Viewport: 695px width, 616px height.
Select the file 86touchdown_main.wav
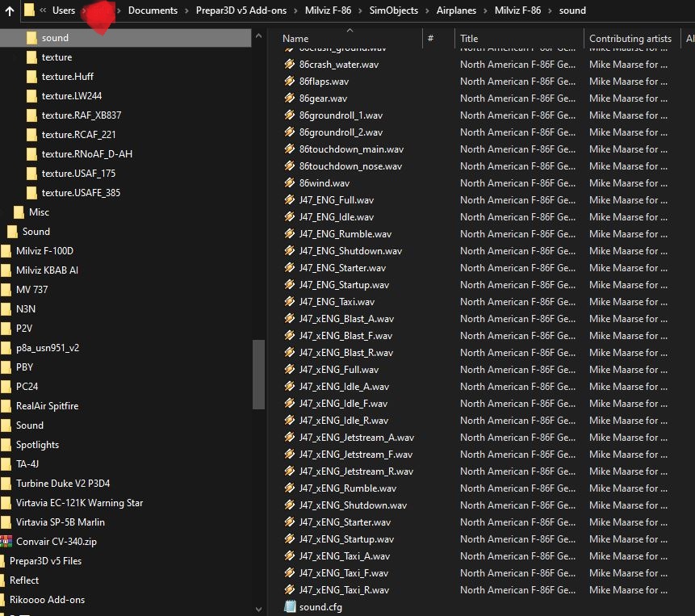tap(351, 149)
